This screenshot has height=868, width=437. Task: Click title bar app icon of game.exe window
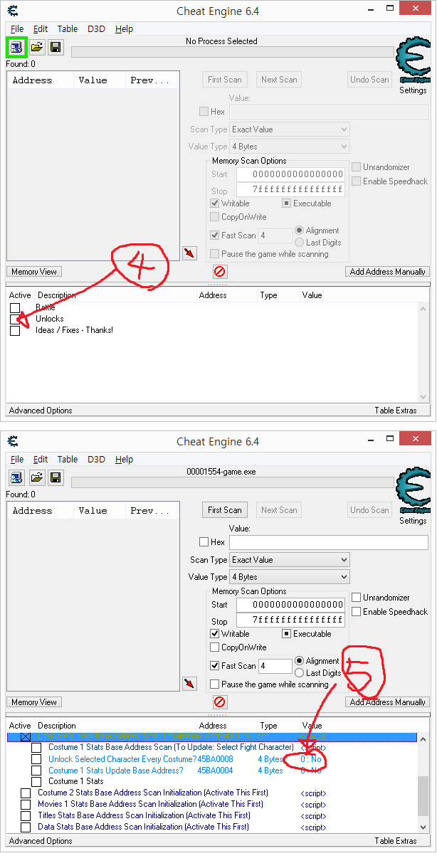pyautogui.click(x=13, y=441)
